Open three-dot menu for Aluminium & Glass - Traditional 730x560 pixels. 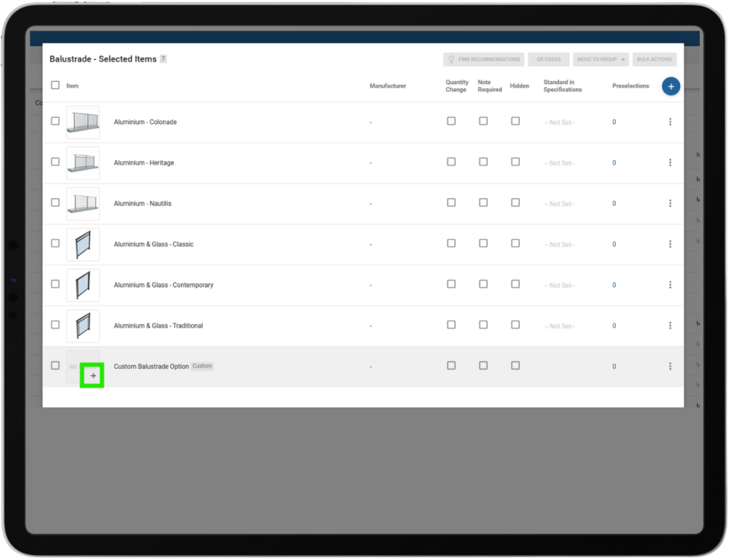point(670,326)
